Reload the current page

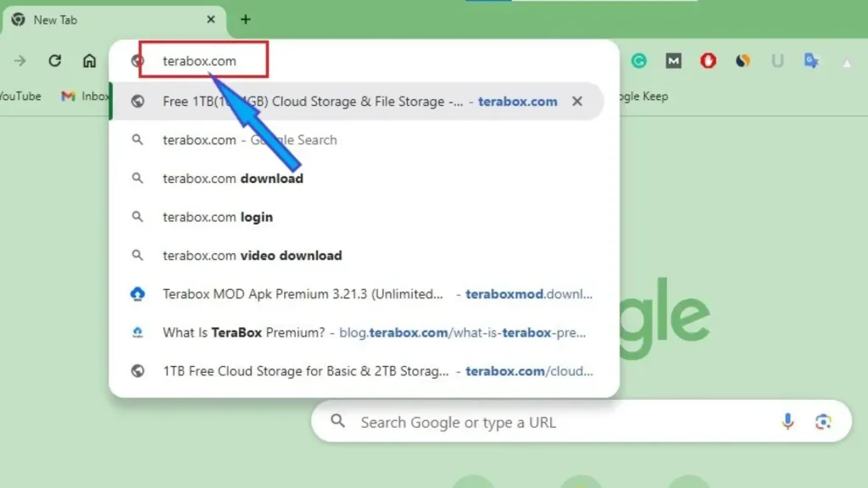point(55,61)
